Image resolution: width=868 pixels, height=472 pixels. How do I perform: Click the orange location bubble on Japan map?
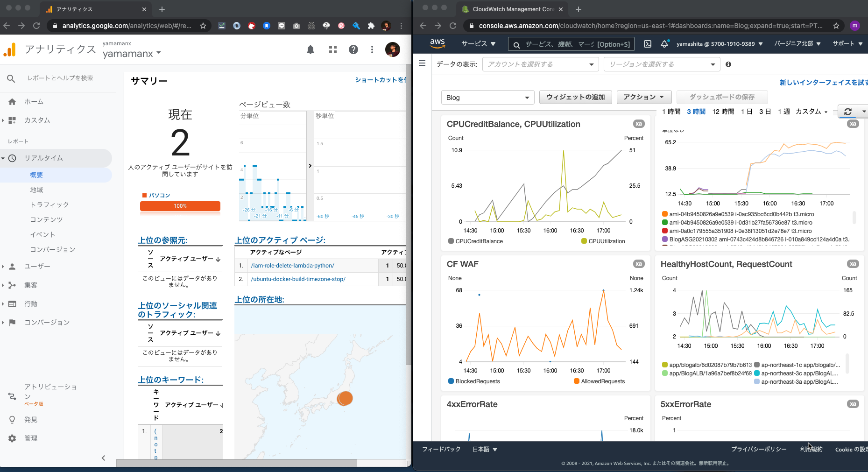click(x=345, y=398)
